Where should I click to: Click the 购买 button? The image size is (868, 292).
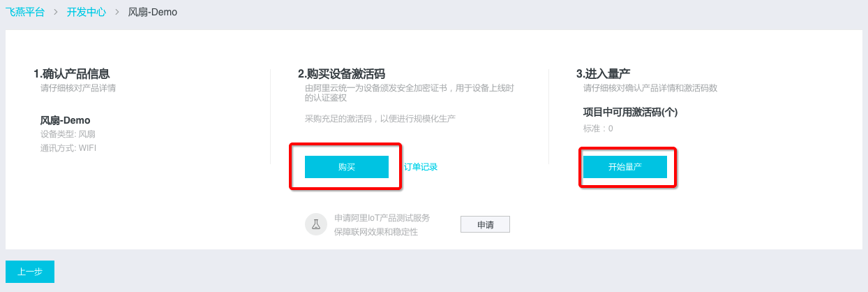[x=347, y=167]
